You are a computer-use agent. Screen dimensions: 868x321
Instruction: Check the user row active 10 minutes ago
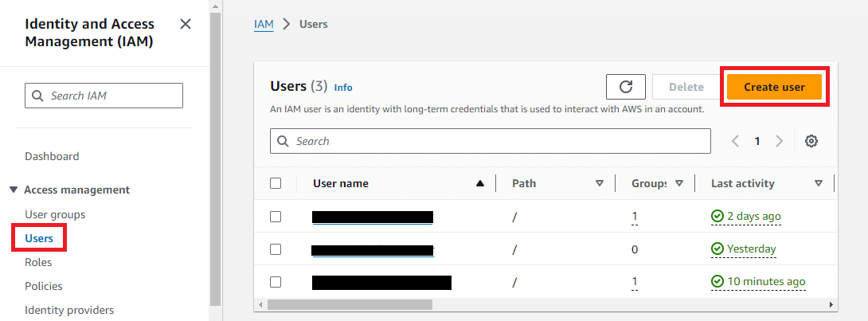[x=276, y=282]
